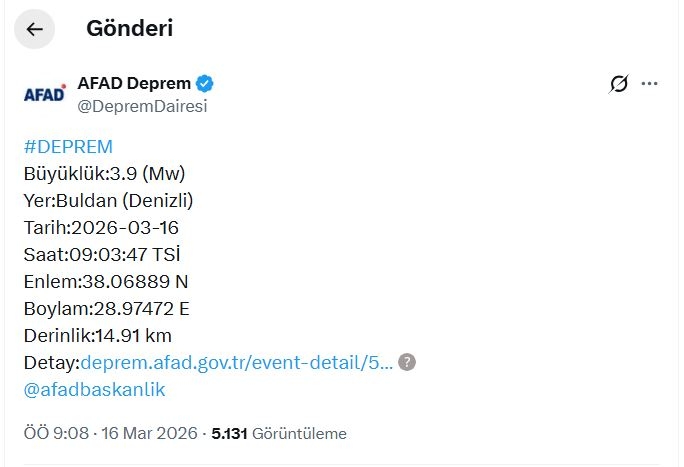Click the #DEPREM hashtag
684x467 pixels.
point(68,147)
